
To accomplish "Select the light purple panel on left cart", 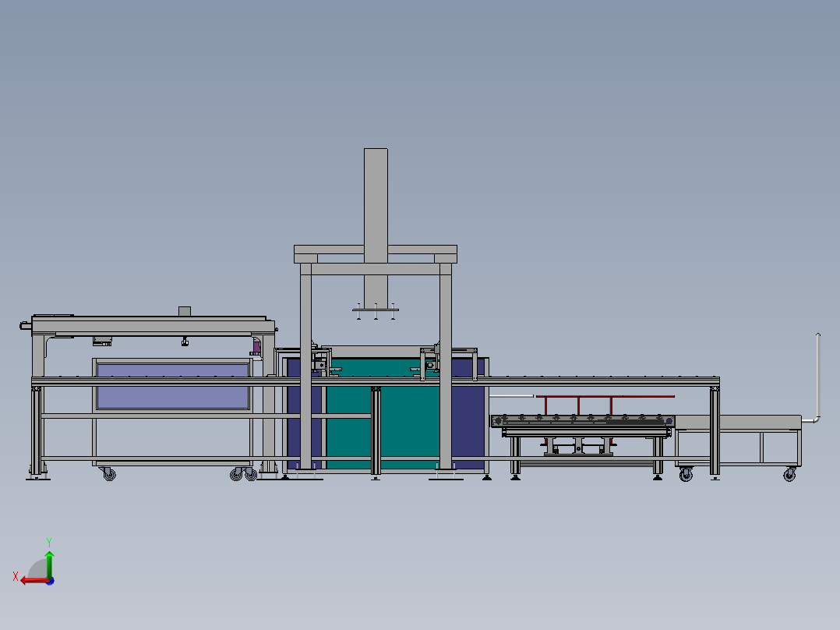I will tap(172, 387).
